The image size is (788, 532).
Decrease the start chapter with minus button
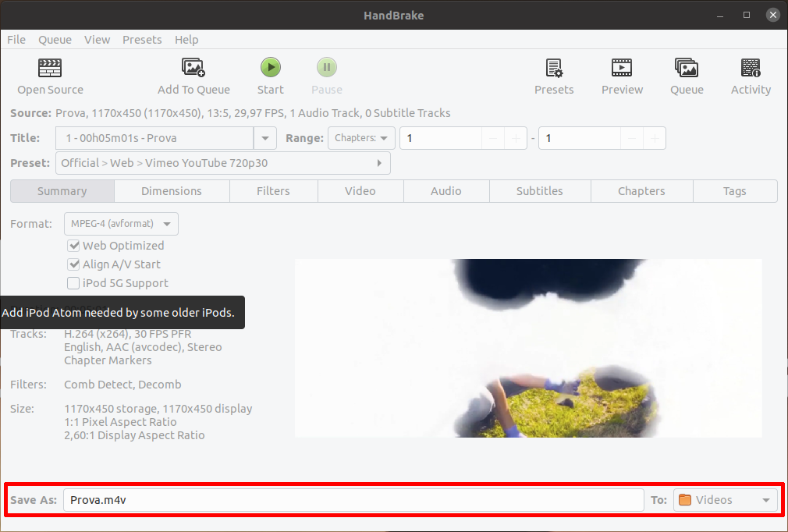pyautogui.click(x=493, y=138)
